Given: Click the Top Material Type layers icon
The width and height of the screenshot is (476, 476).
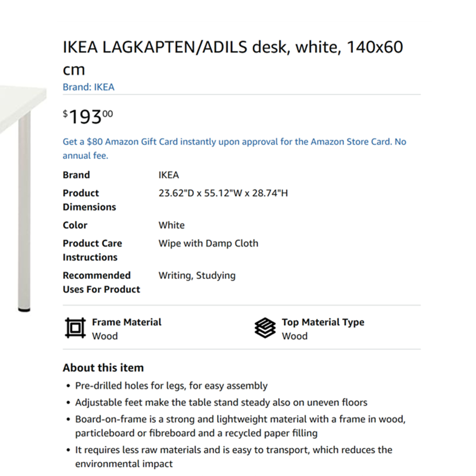Looking at the screenshot, I should (265, 328).
